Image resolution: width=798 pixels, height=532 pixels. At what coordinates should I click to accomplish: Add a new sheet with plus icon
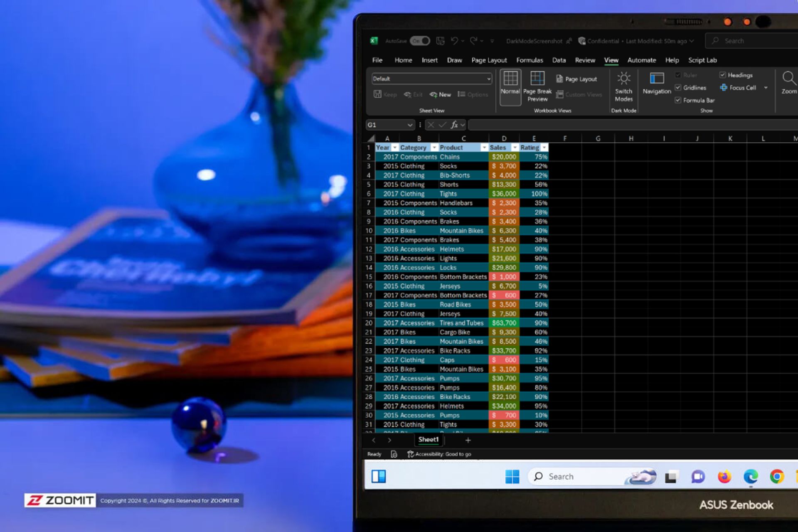[x=468, y=440]
